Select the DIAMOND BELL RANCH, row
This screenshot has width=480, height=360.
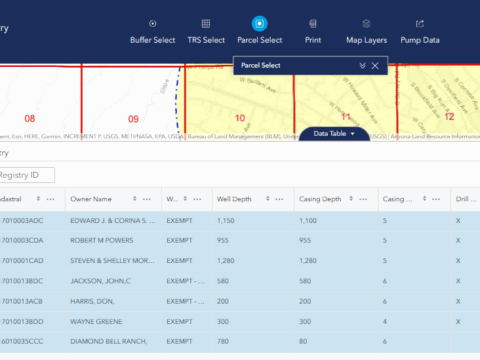240,341
